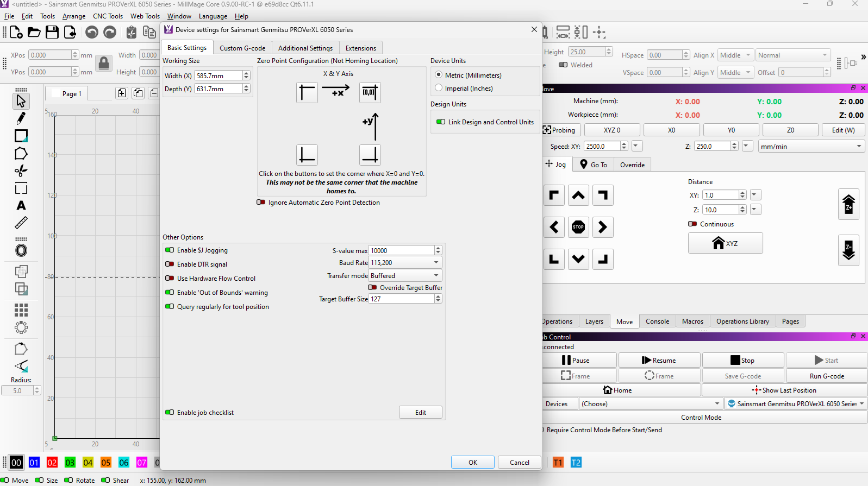Open the grid array tool

tap(21, 310)
